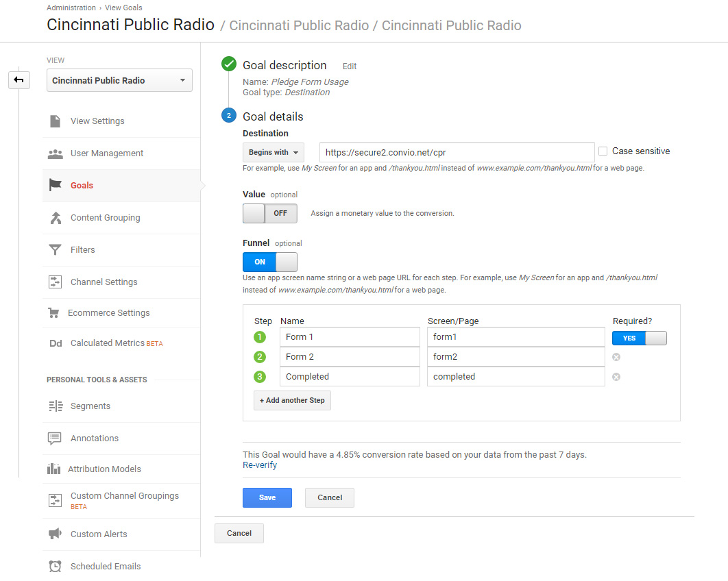Click the Channel Settings icon

point(56,282)
